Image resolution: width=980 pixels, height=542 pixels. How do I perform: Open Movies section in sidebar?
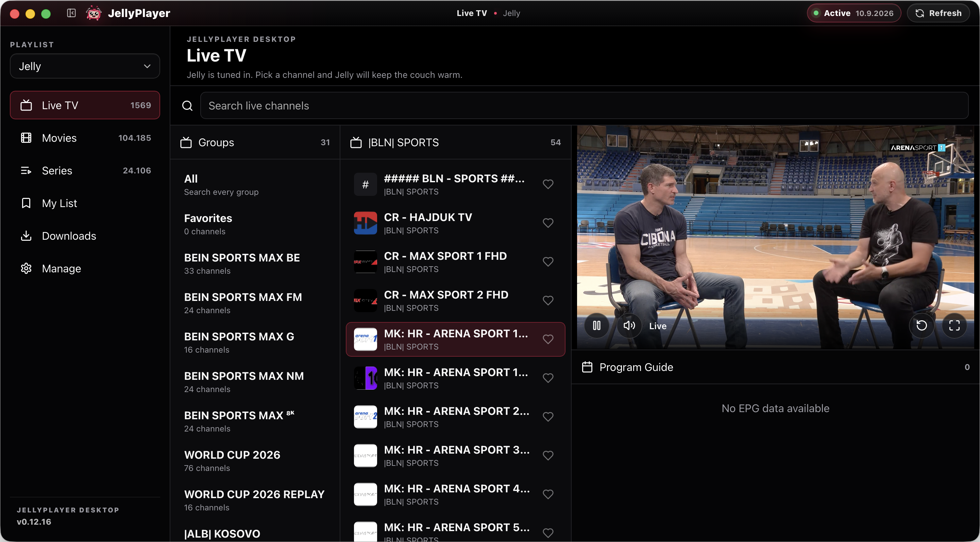[x=85, y=138]
